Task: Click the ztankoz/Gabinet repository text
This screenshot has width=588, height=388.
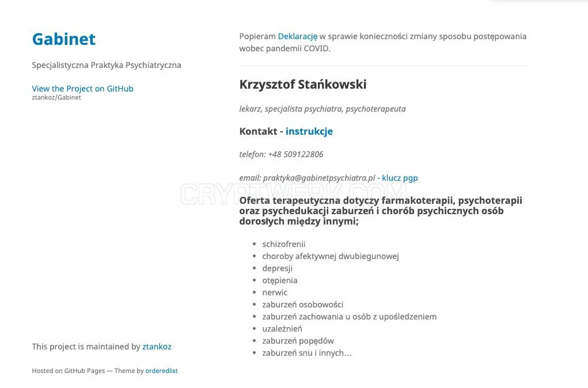Action: (56, 97)
